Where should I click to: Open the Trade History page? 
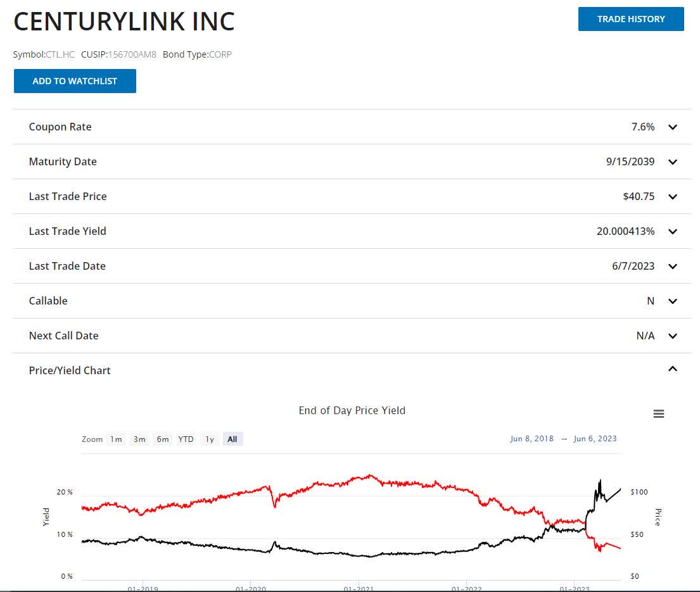point(631,19)
